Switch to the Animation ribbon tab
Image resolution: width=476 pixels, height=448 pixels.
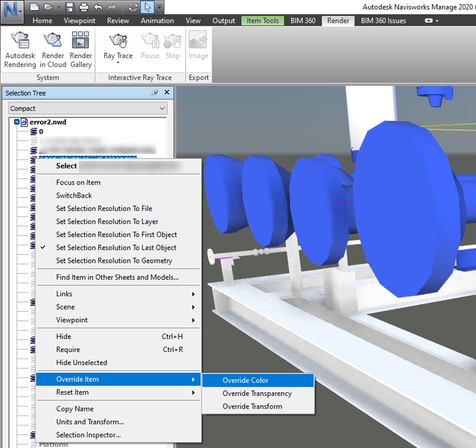coord(157,21)
